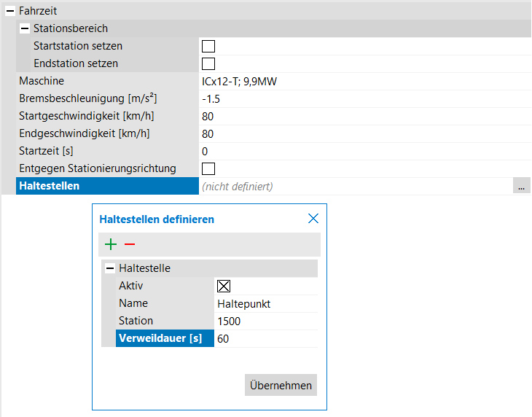Edit the Startzeit value field
Viewport: 532px width, 417px height.
364,151
